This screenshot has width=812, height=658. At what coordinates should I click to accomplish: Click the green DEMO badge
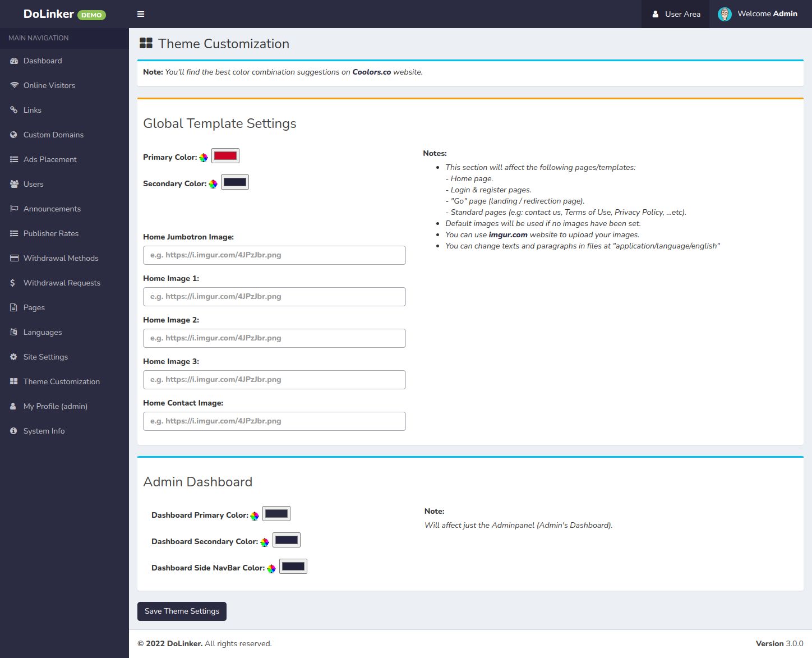click(91, 15)
